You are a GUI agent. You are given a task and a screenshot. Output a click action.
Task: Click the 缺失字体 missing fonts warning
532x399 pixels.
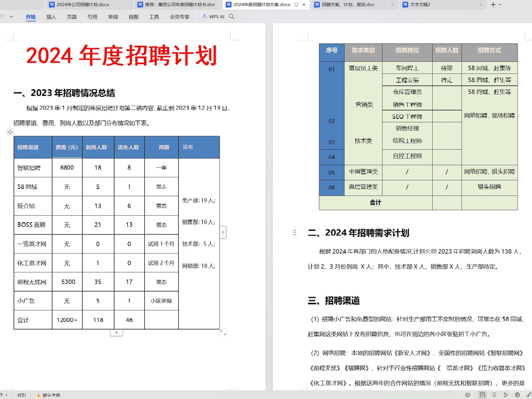pyautogui.click(x=48, y=395)
